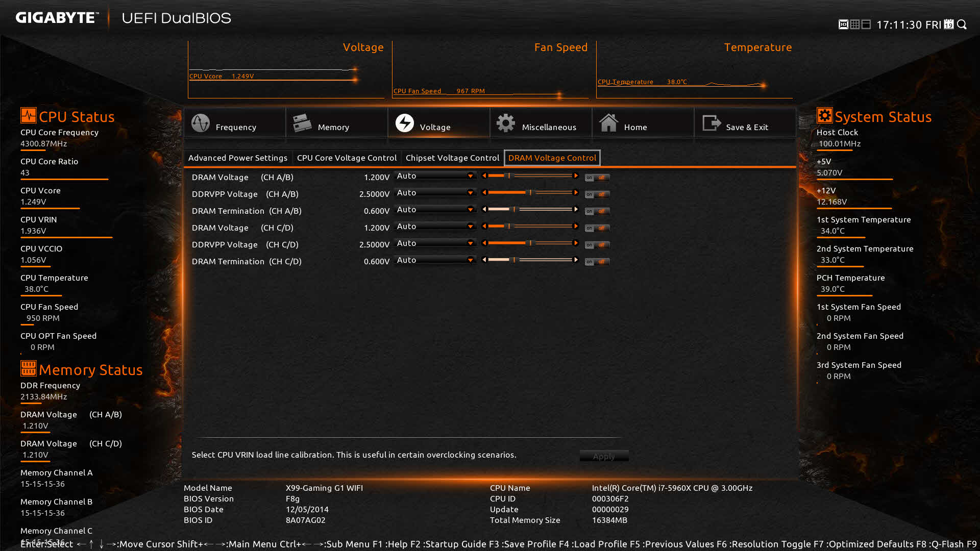This screenshot has width=980, height=551.
Task: Decrease DDRVPP Voltage CH C/D with left arrow
Action: pos(484,243)
